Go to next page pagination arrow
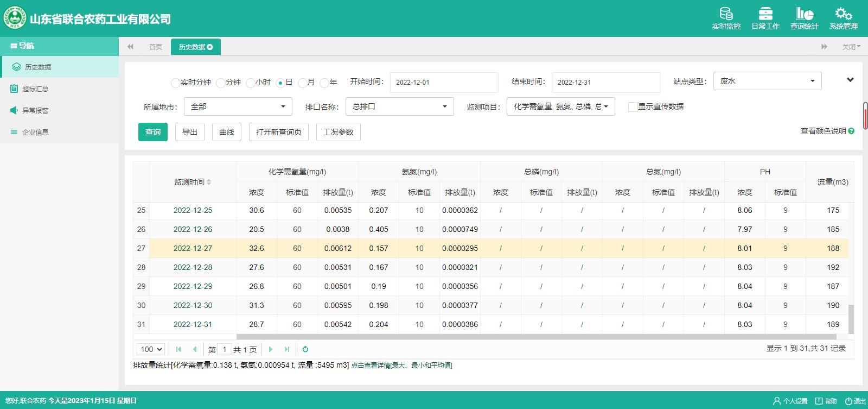868x409 pixels. pos(271,349)
